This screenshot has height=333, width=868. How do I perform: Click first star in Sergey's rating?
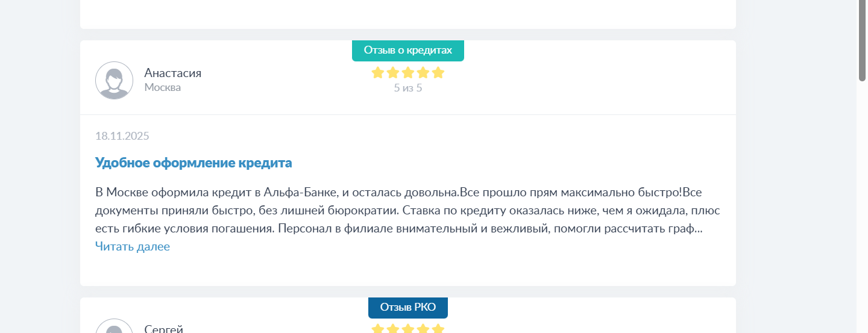(x=378, y=329)
